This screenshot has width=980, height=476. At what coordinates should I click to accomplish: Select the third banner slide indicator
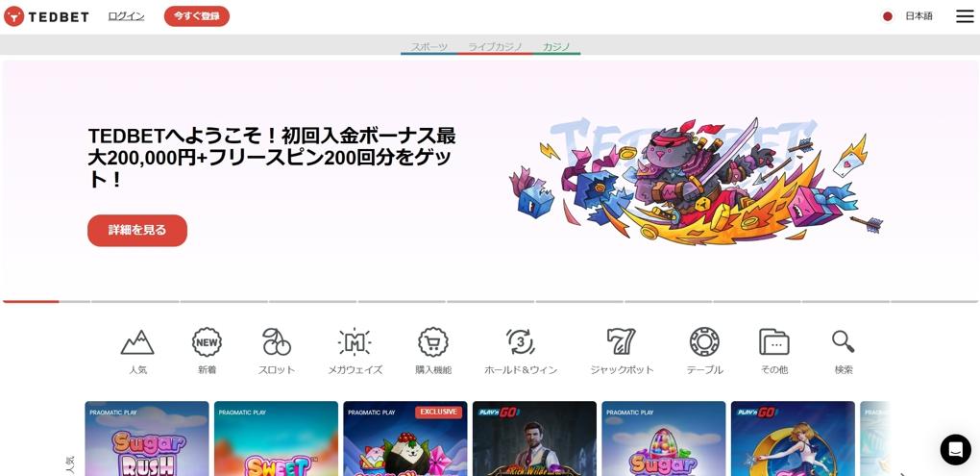point(224,302)
